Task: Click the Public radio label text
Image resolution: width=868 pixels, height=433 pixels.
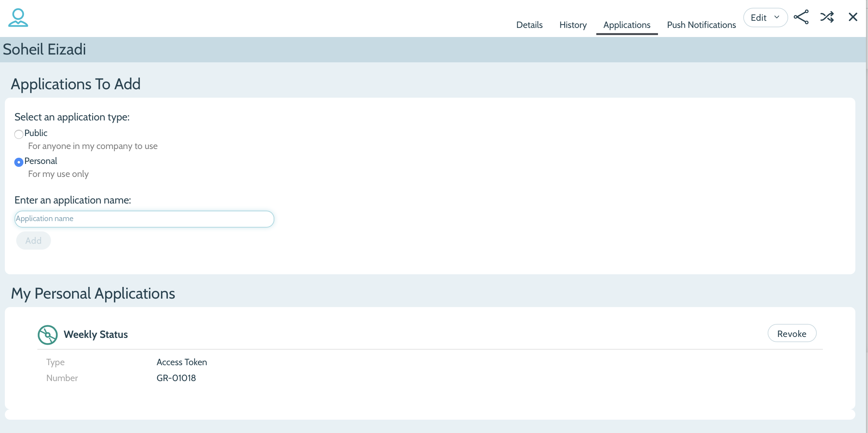Action: click(x=36, y=133)
